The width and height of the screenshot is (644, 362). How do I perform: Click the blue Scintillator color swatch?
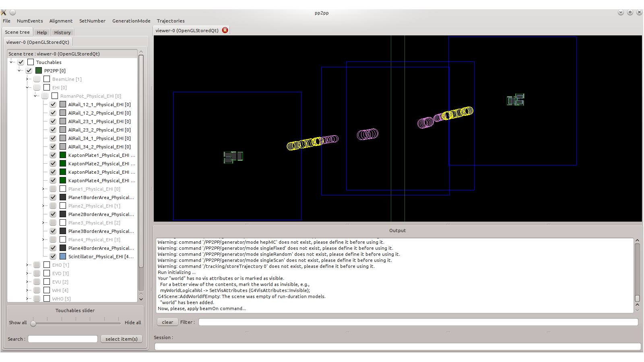coord(63,257)
